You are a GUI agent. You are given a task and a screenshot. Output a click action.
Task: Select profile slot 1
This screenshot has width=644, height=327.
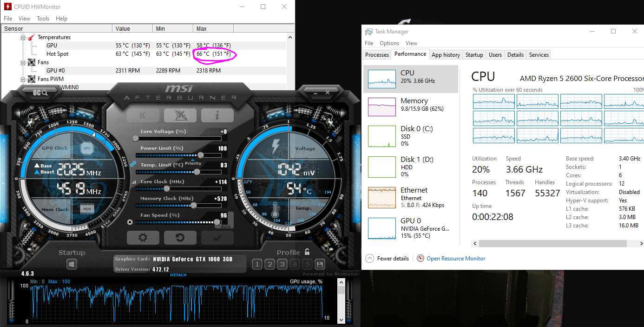(x=256, y=264)
